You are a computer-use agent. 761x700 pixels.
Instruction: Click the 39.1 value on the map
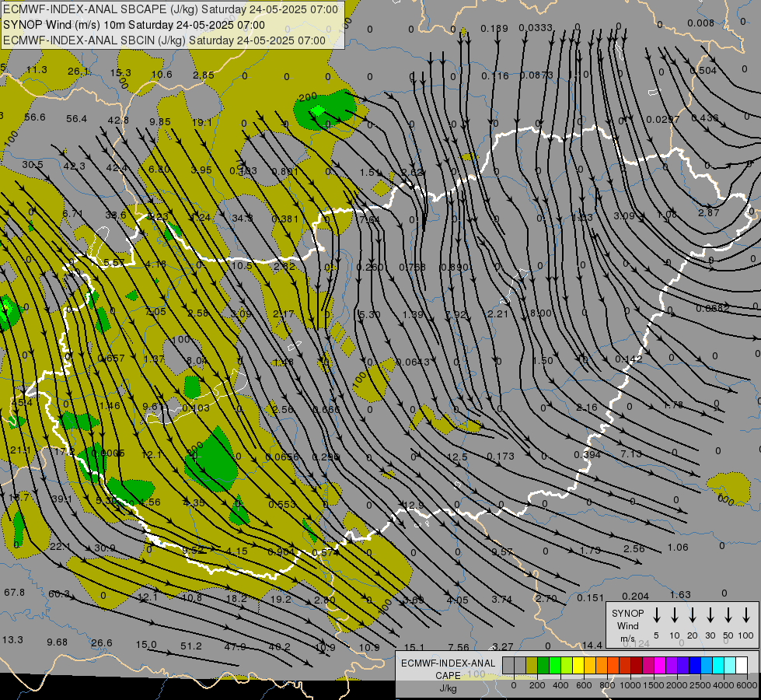pyautogui.click(x=61, y=499)
